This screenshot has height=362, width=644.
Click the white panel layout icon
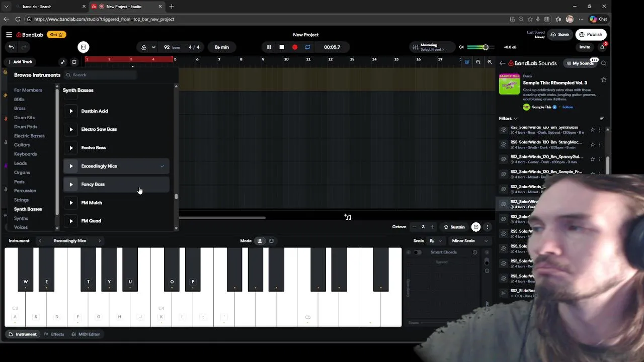84,47
